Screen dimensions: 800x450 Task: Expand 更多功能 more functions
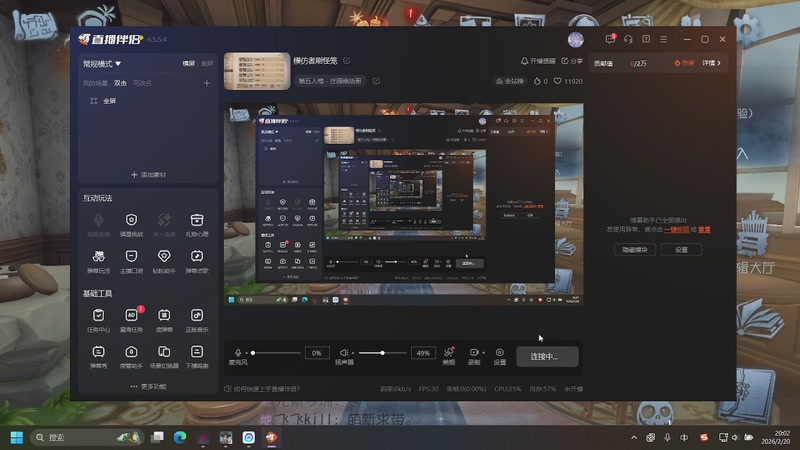[x=148, y=387]
